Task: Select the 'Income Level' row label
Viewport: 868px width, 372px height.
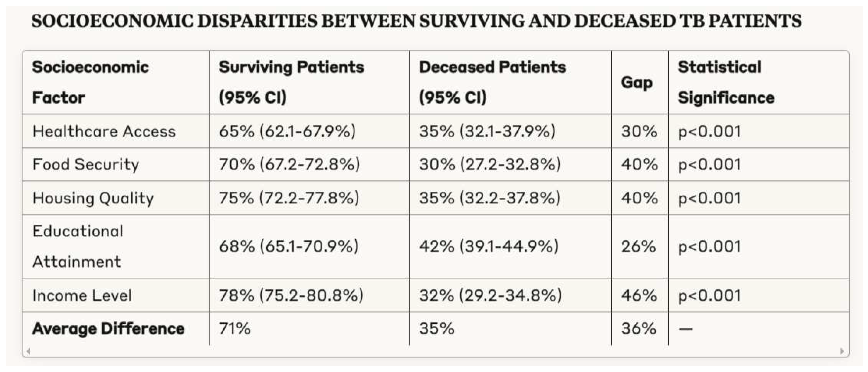Action: pos(82,295)
